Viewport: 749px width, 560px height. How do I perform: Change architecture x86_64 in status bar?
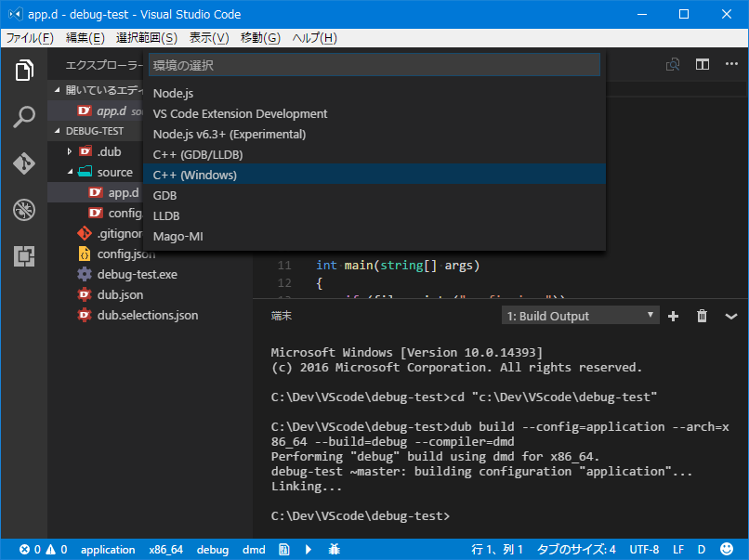[x=165, y=550]
